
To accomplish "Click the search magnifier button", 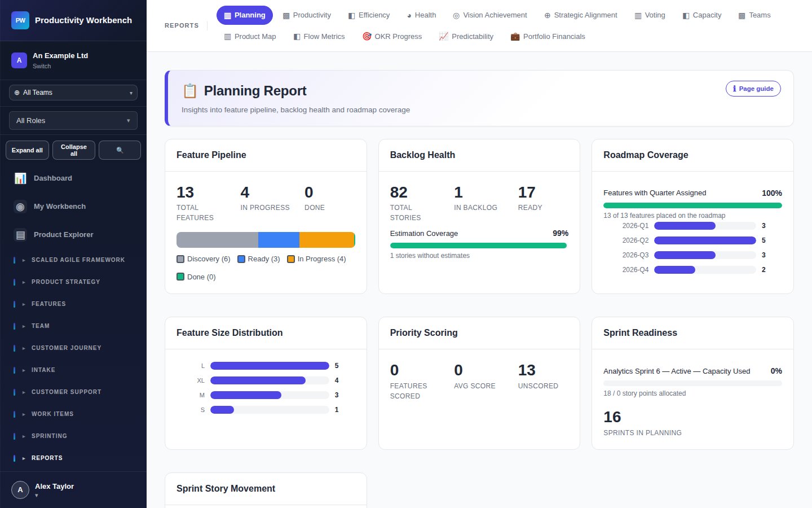I will pyautogui.click(x=120, y=150).
